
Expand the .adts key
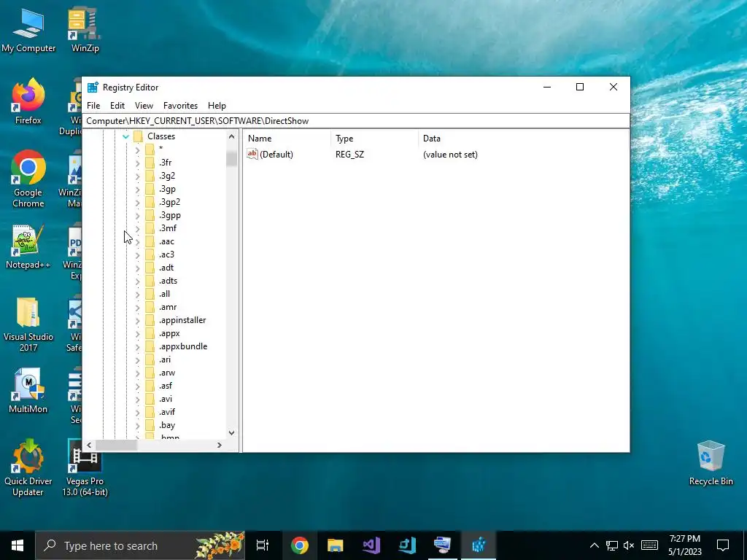tap(138, 281)
